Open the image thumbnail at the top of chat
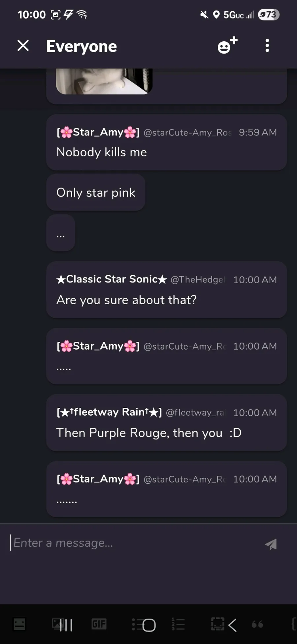 pyautogui.click(x=104, y=81)
